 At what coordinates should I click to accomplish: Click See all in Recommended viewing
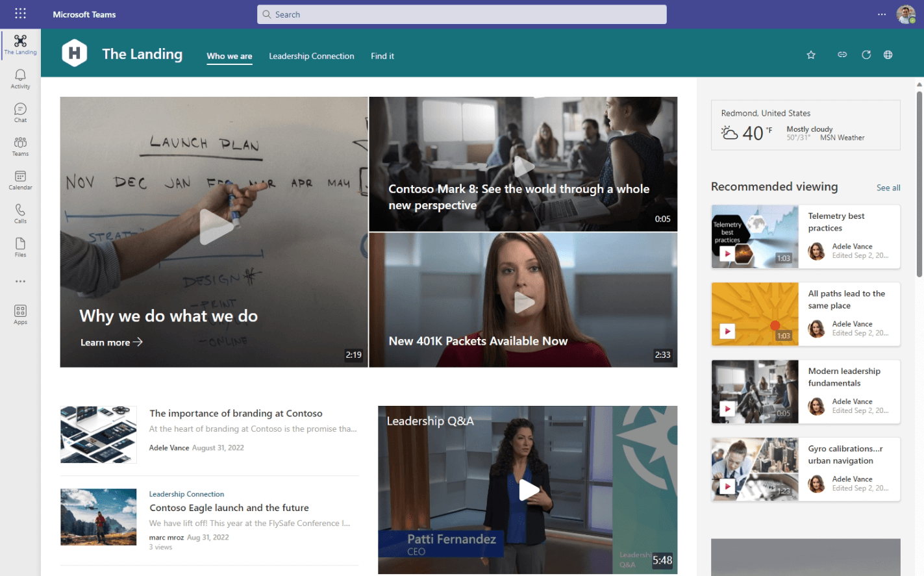tap(888, 188)
